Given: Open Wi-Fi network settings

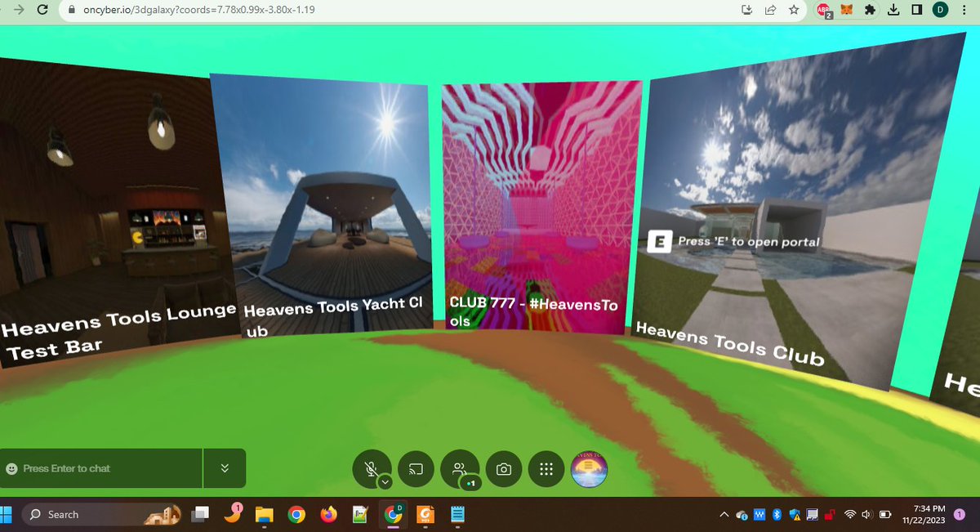Looking at the screenshot, I should (x=851, y=515).
